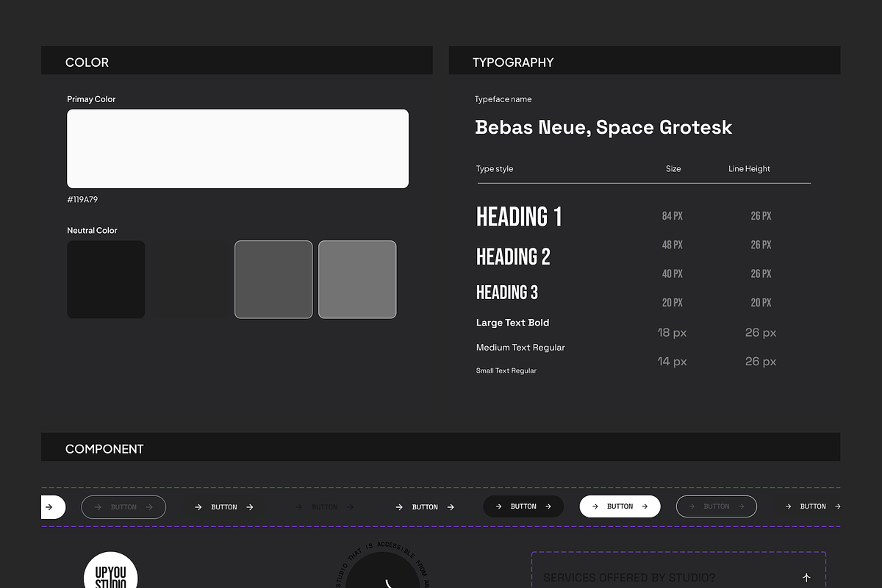
Task: Click the HEADING 3 type sample
Action: point(507,293)
